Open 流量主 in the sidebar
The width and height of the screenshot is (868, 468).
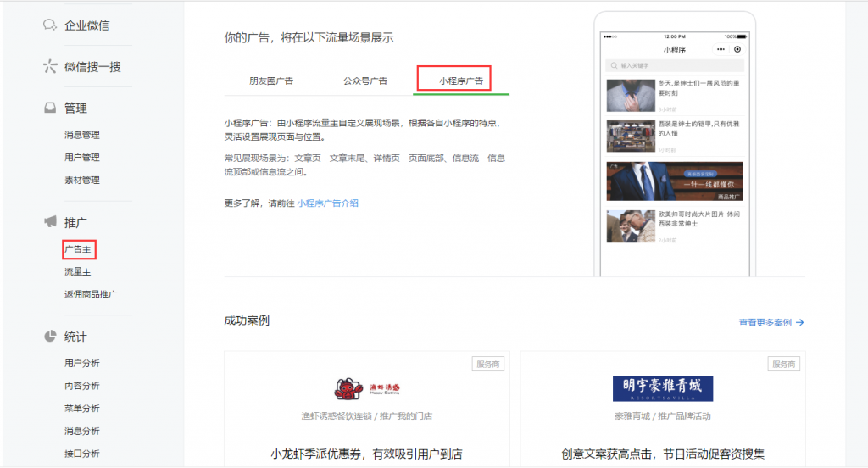[78, 271]
